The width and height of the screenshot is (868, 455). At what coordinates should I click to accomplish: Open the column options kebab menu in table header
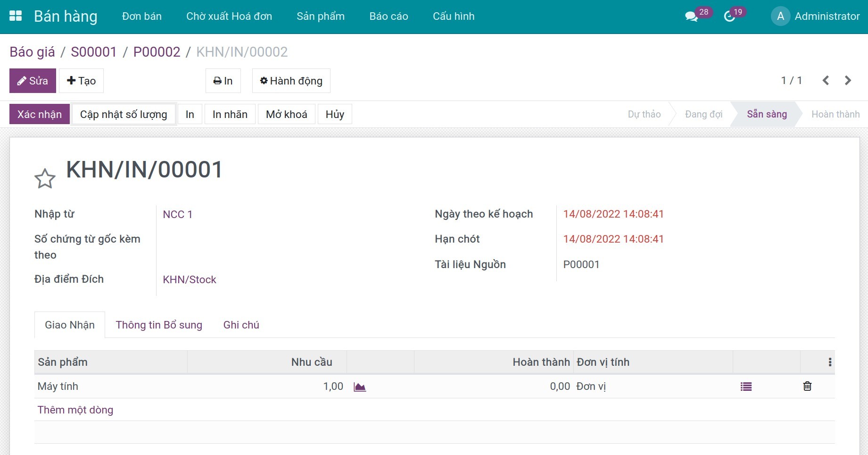click(830, 362)
